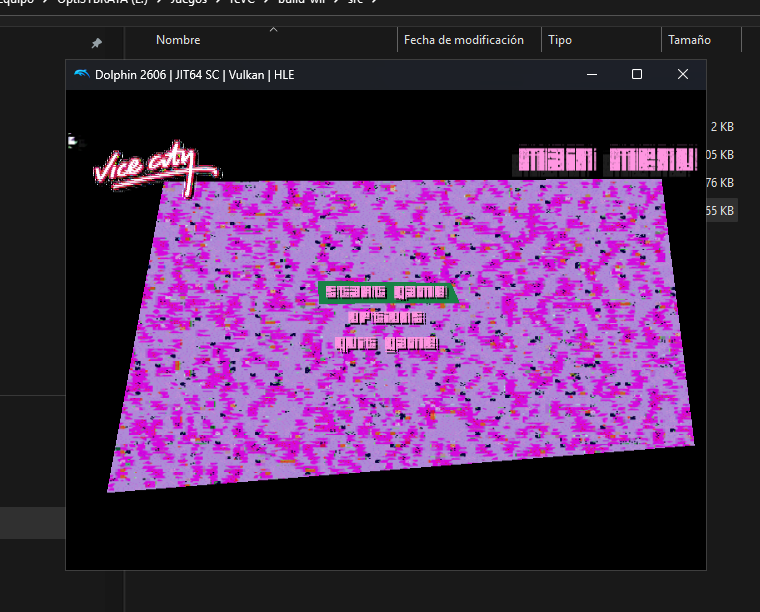Viewport: 760px width, 612px height.
Task: Sort files by Nombre column in Explorer
Action: [x=178, y=40]
